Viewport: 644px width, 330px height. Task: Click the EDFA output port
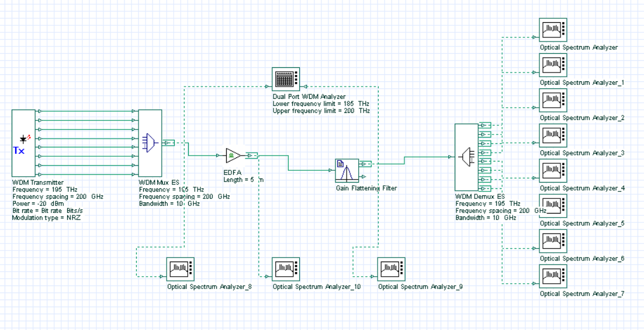click(251, 156)
